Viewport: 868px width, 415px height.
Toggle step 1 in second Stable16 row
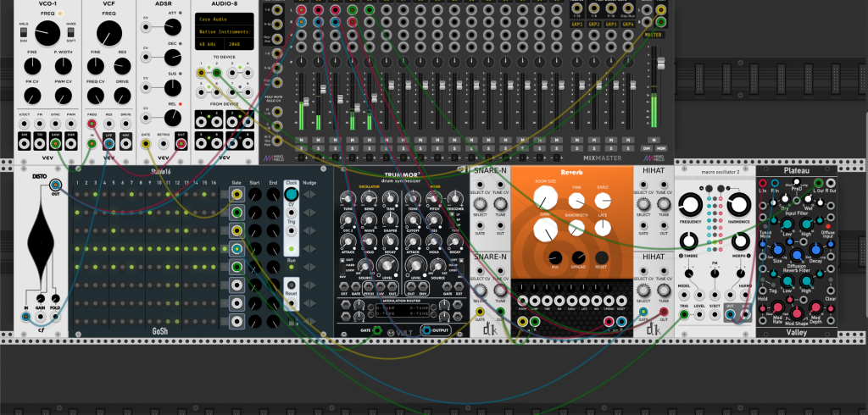77,213
